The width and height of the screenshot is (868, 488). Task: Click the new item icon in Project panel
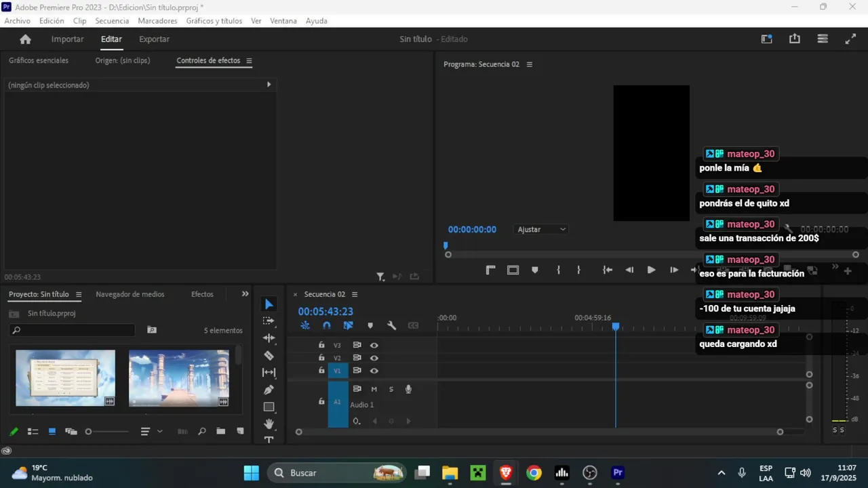coord(239,431)
